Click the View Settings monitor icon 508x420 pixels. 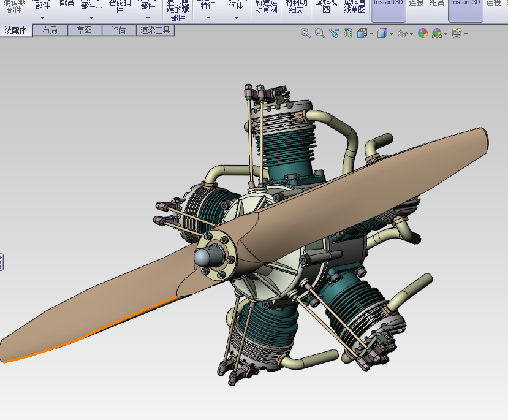point(457,33)
